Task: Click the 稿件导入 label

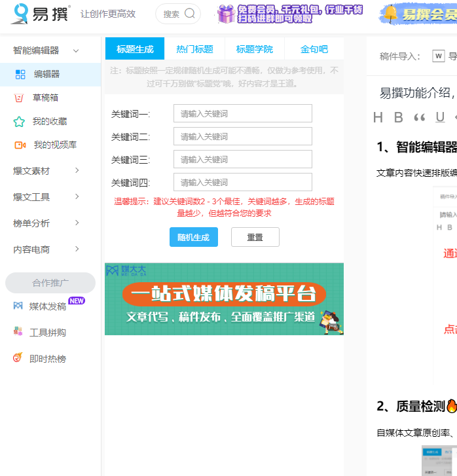Action: [399, 56]
